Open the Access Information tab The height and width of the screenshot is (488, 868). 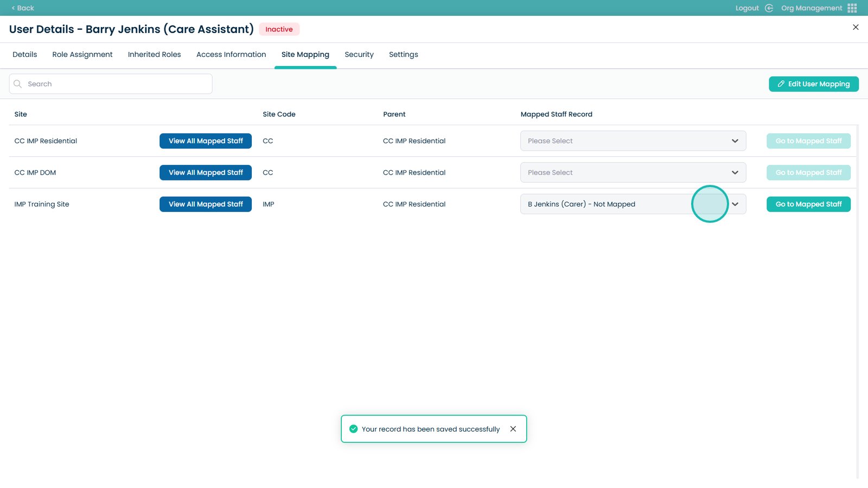pos(231,55)
